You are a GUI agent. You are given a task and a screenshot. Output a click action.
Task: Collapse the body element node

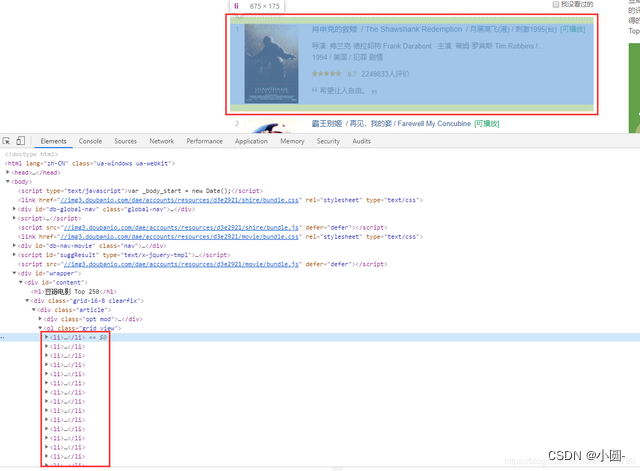point(8,181)
